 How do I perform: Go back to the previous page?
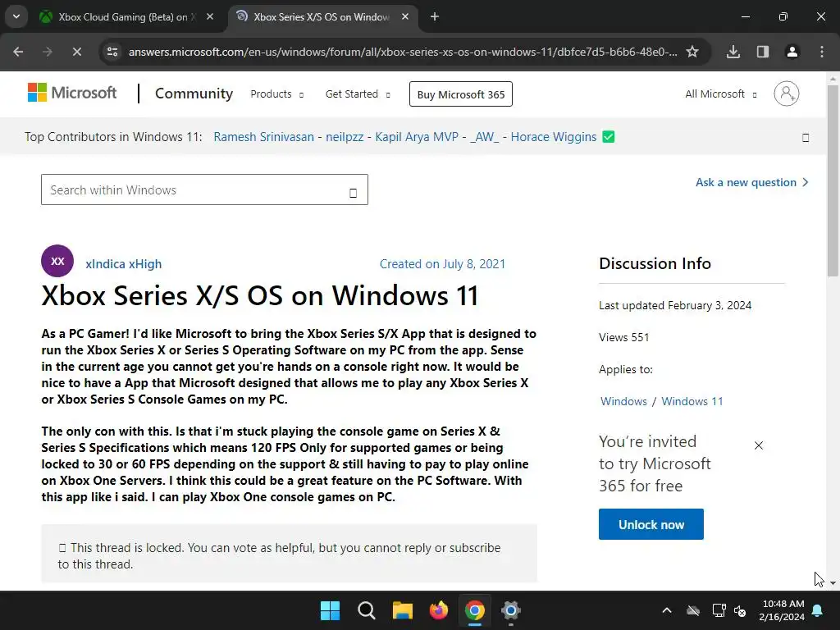18,52
